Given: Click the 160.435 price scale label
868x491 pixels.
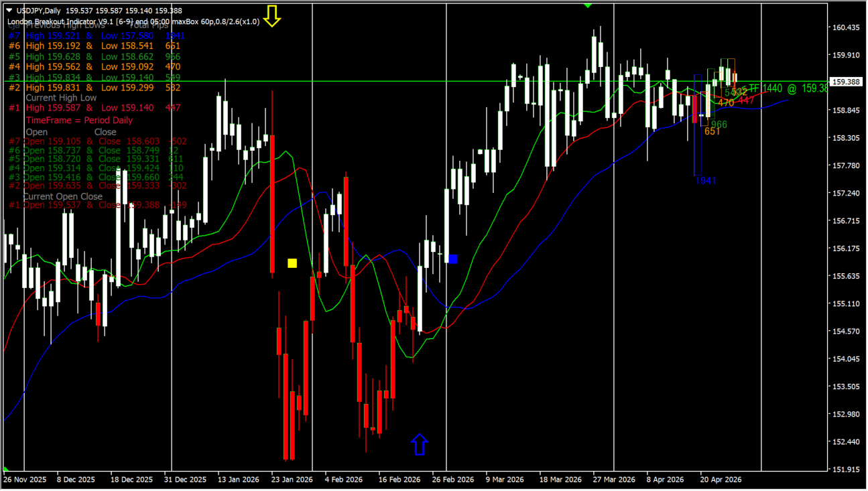Looking at the screenshot, I should (x=846, y=27).
